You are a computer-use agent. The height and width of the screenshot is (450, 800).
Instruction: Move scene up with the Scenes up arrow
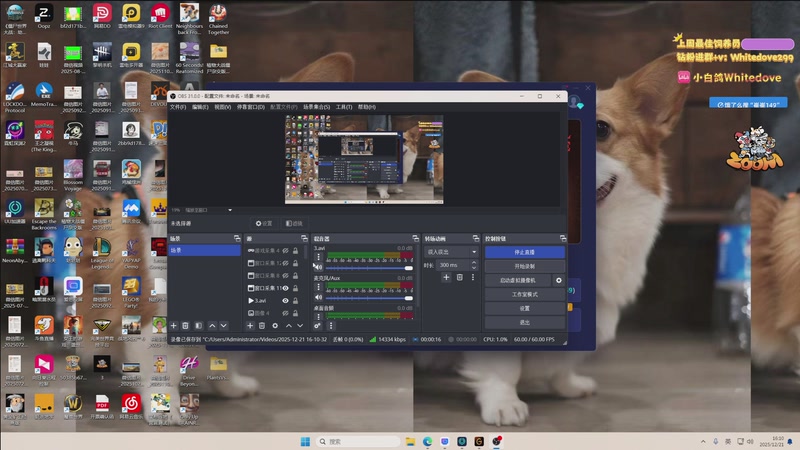tap(212, 326)
